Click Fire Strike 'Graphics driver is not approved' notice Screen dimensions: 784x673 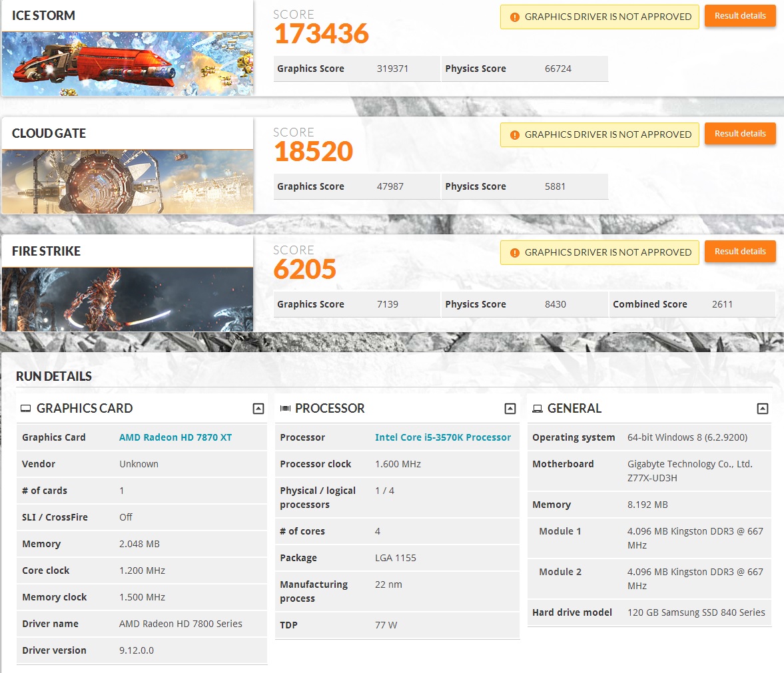[x=599, y=253]
